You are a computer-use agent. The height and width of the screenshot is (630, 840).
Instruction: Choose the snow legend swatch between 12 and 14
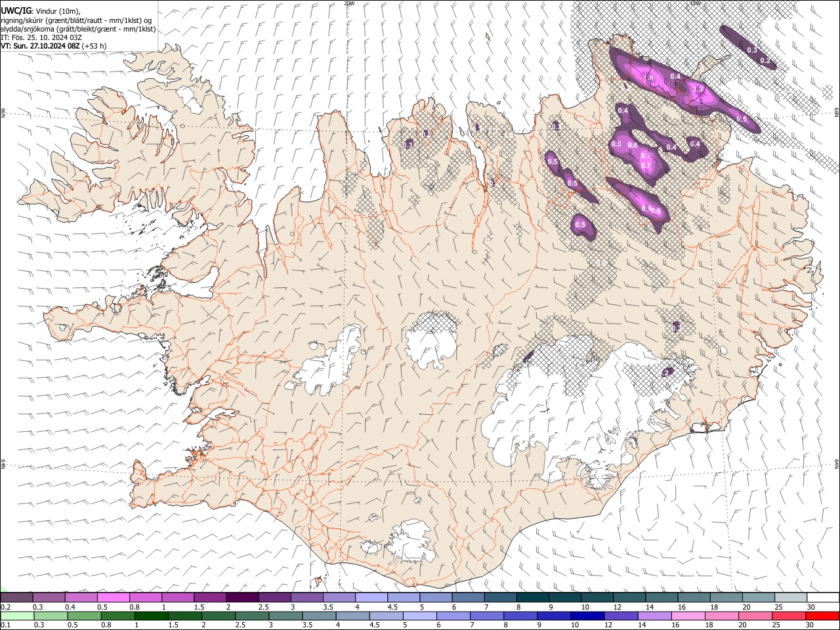(630, 597)
